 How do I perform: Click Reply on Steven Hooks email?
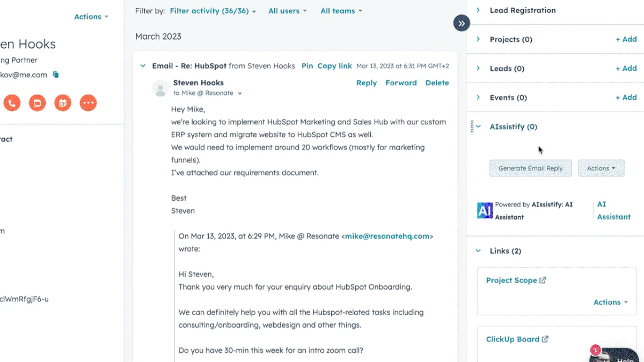coord(367,83)
